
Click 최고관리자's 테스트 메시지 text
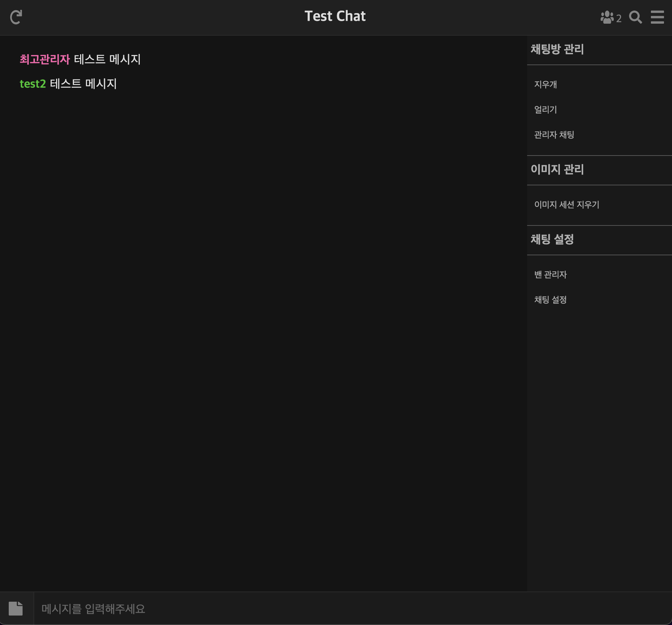(x=107, y=59)
